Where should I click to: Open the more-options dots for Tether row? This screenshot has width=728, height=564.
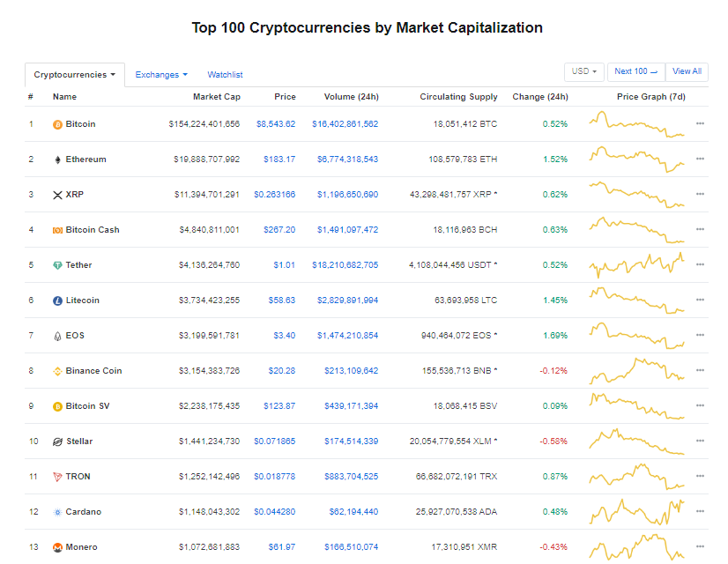point(700,264)
